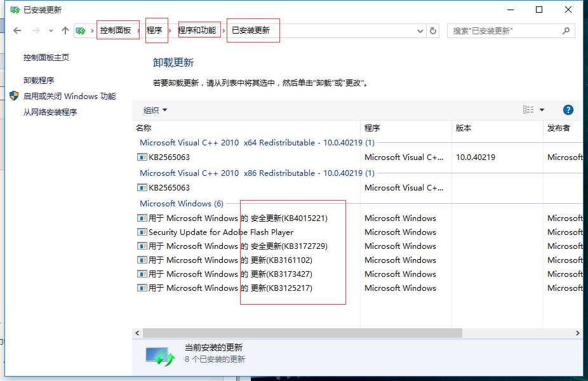The height and width of the screenshot is (381, 588).
Task: Minimize the 已安装更新 window
Action: pos(511,10)
